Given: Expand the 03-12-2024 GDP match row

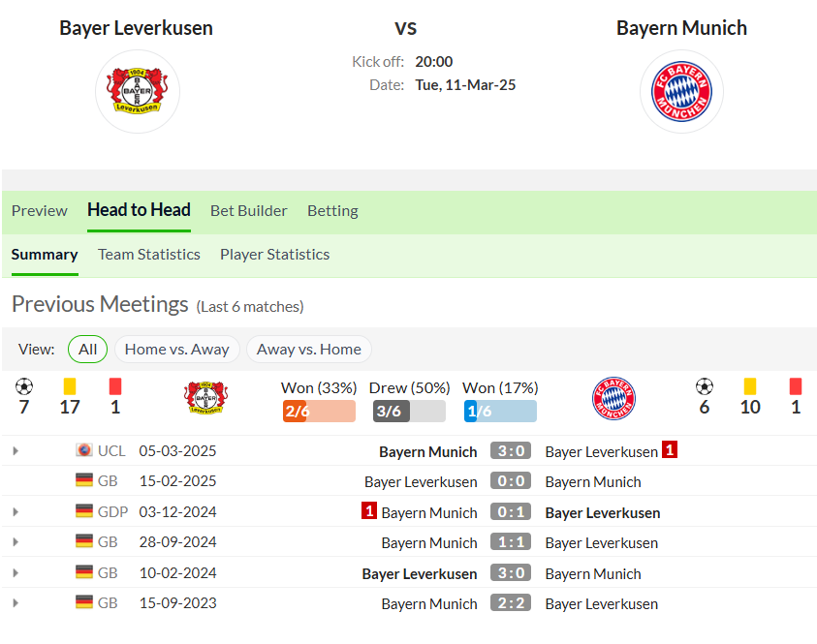Looking at the screenshot, I should pyautogui.click(x=16, y=511).
